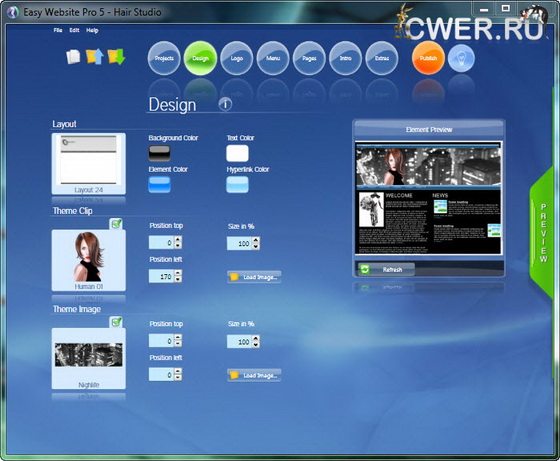Screen dimensions: 560x461
Task: Switch to the Pages bubble
Action: [309, 58]
